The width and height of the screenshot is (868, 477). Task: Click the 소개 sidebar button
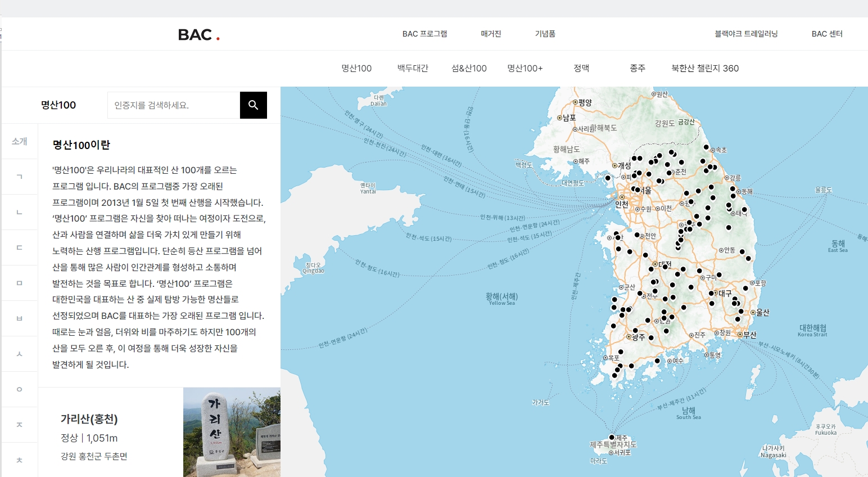[x=20, y=141]
